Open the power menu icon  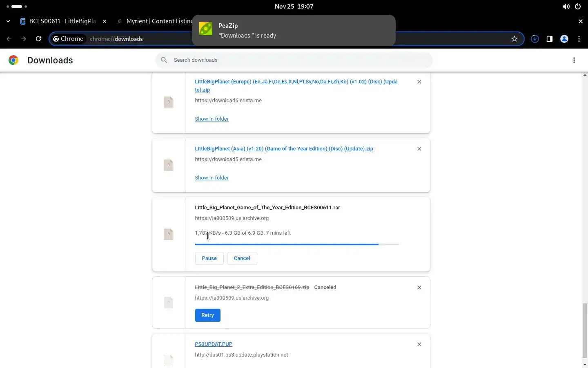coord(578,7)
